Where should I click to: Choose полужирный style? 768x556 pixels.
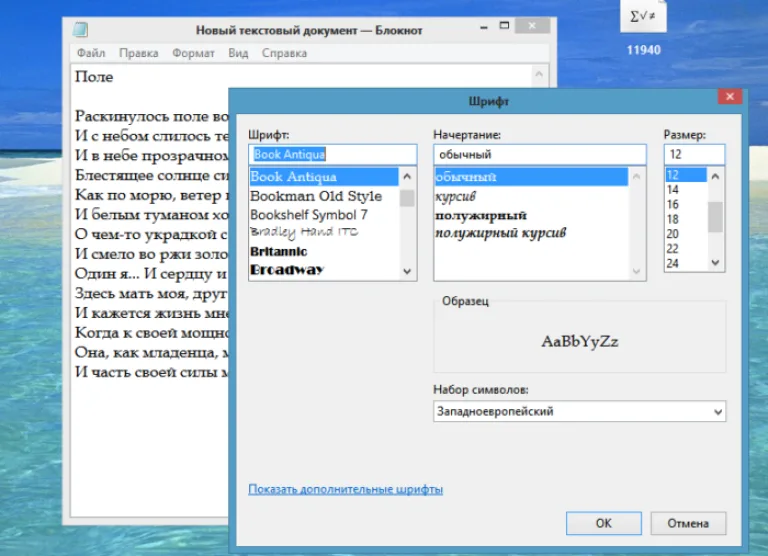531,215
